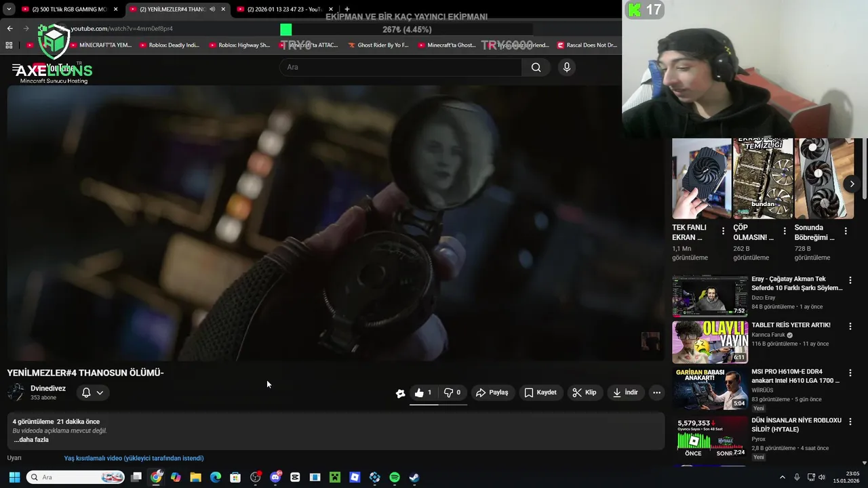This screenshot has height=488, width=868.
Task: Expand description with ...daha fazla
Action: 31,440
